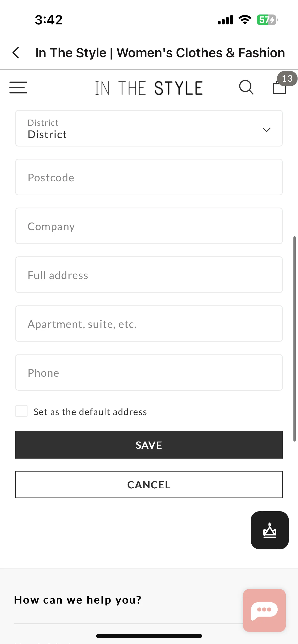Open the shopping bag with 13 items

[x=280, y=87]
